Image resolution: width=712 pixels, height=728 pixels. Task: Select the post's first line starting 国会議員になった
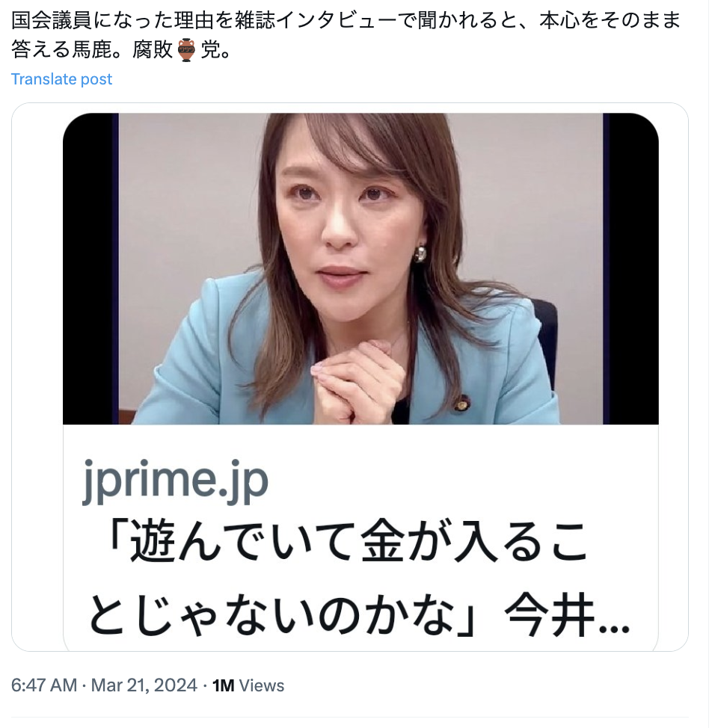[346, 20]
